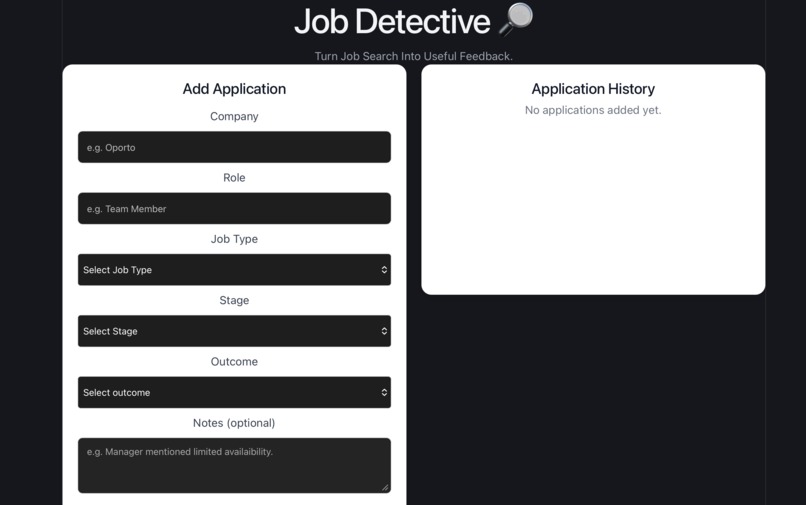Click the Job Type label

pyautogui.click(x=234, y=239)
